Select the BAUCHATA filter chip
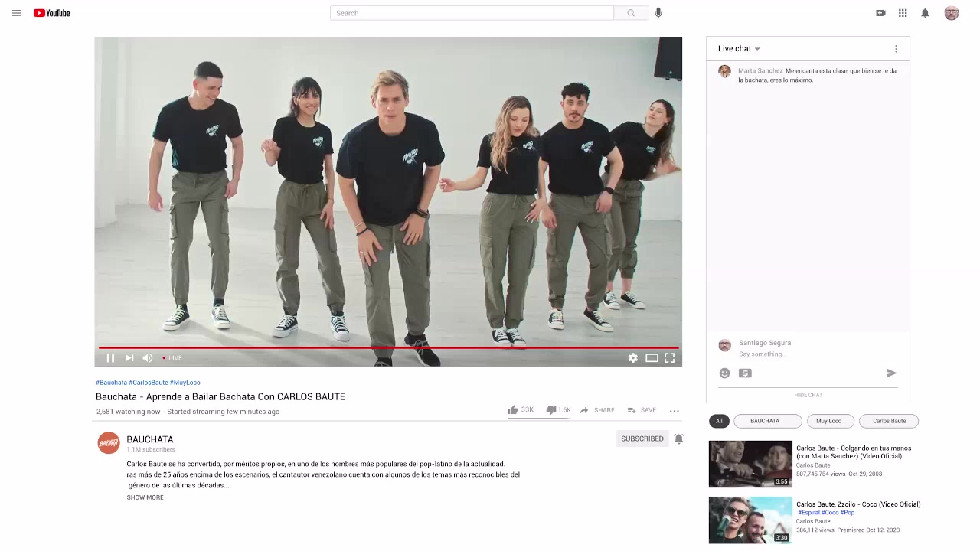 (768, 421)
